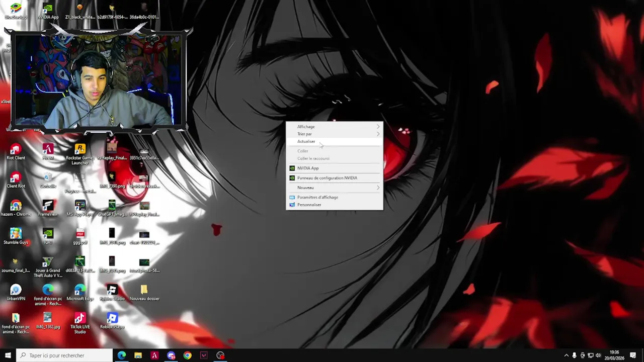Choose Actualiser in the context menu

coord(335,141)
